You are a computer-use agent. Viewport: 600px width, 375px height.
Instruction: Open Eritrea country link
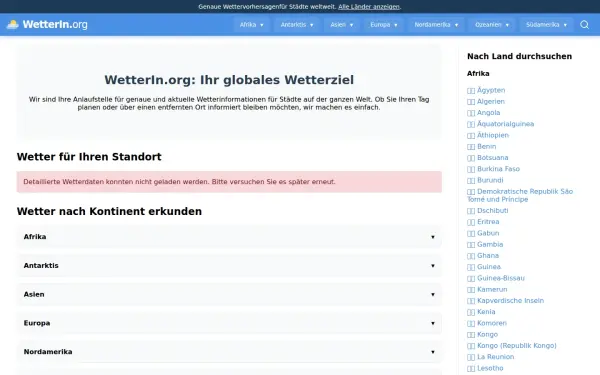[x=483, y=222]
